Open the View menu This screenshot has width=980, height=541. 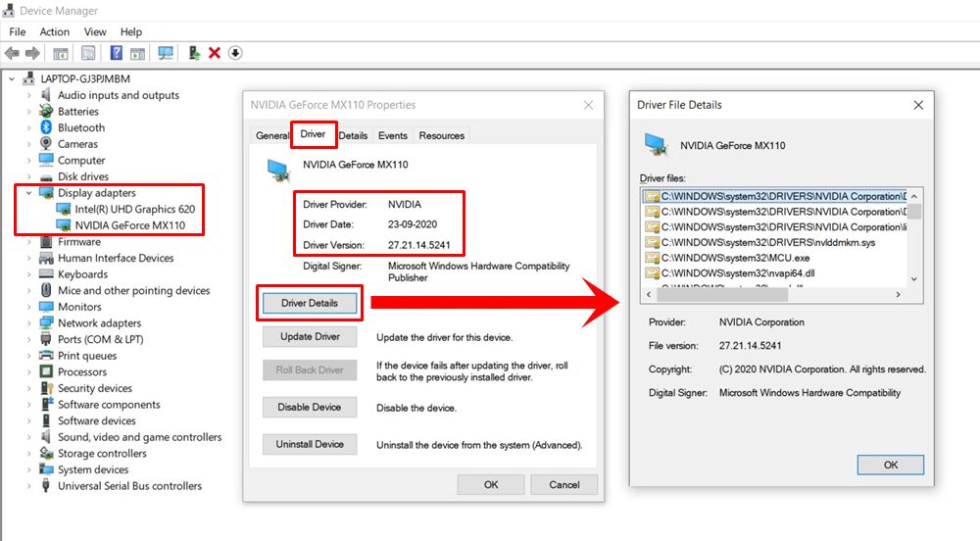click(x=95, y=32)
